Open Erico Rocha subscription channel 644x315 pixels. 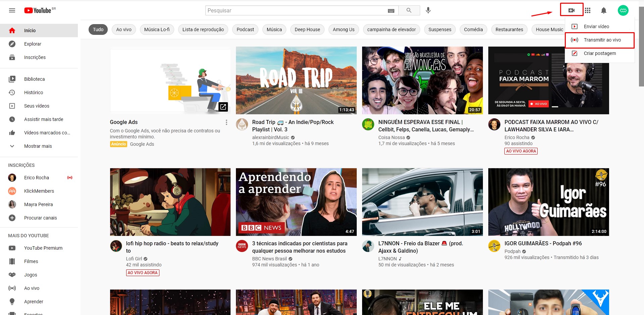coord(39,178)
